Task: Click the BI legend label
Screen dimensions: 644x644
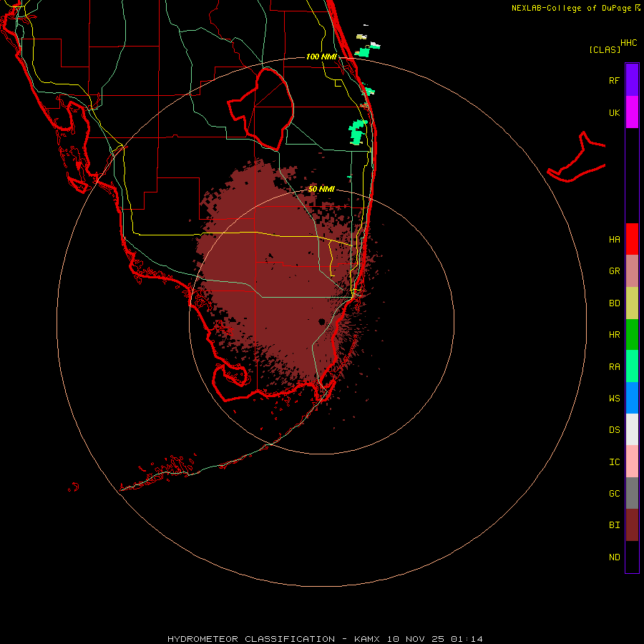Action: click(614, 525)
